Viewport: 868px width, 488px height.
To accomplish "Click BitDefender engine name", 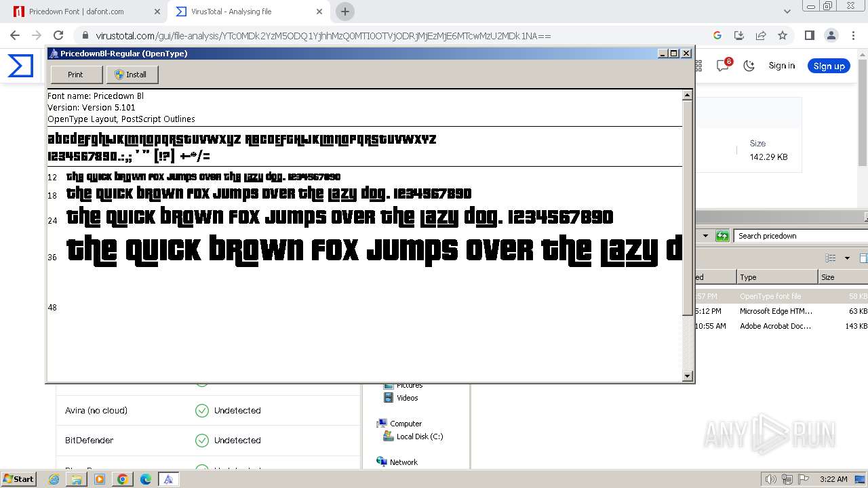I will point(89,440).
